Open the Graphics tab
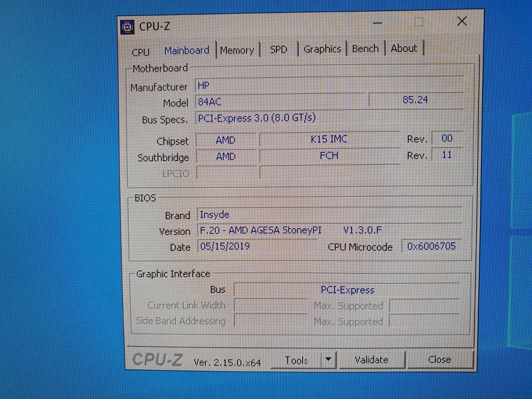The width and height of the screenshot is (532, 399). pos(322,49)
